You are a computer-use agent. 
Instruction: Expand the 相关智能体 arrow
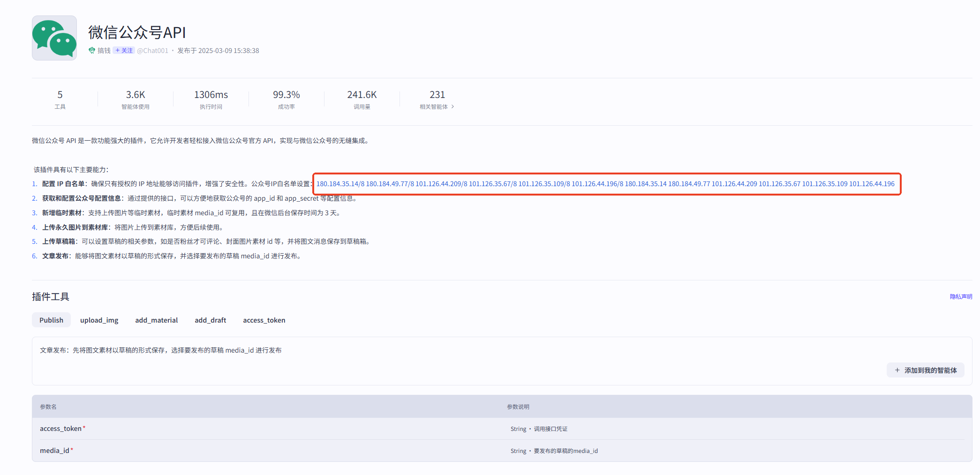coord(452,107)
